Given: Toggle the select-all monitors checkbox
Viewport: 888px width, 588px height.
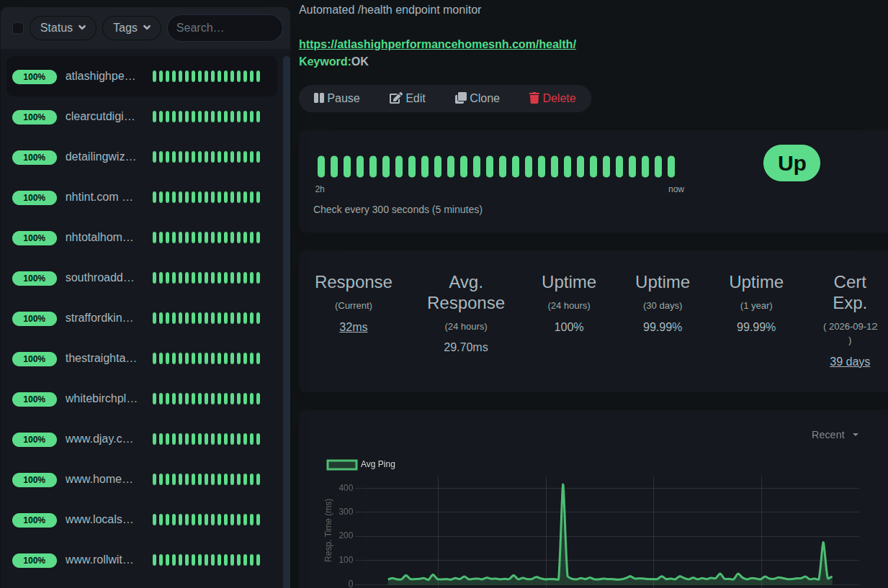Looking at the screenshot, I should point(18,28).
